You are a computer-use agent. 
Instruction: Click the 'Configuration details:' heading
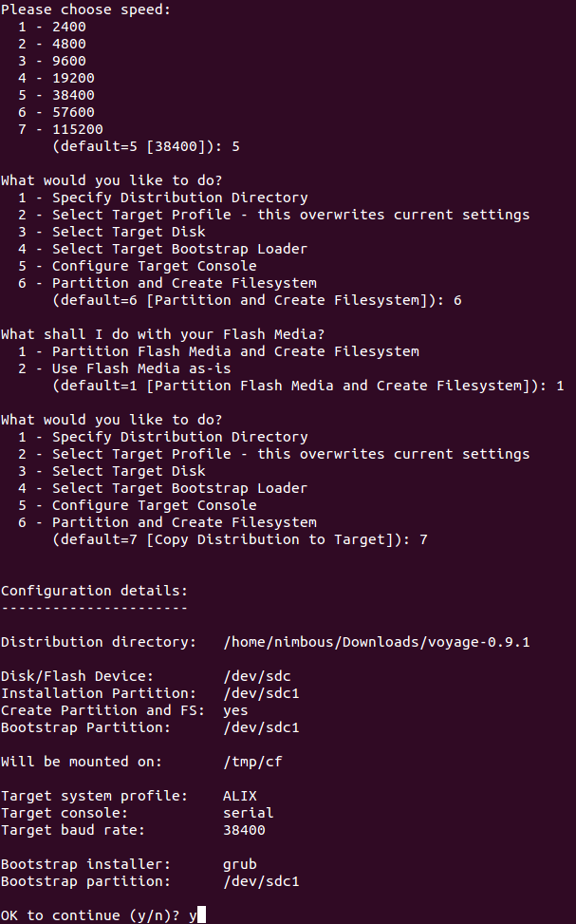94,591
